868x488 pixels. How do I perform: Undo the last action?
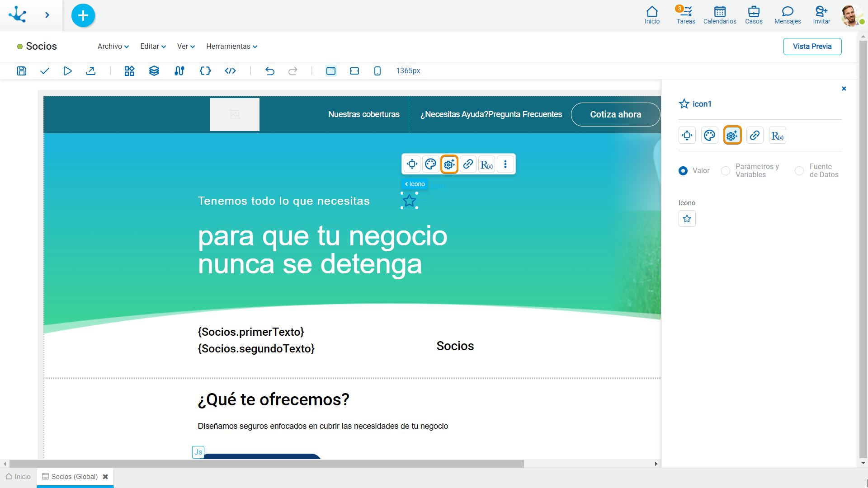pyautogui.click(x=270, y=71)
